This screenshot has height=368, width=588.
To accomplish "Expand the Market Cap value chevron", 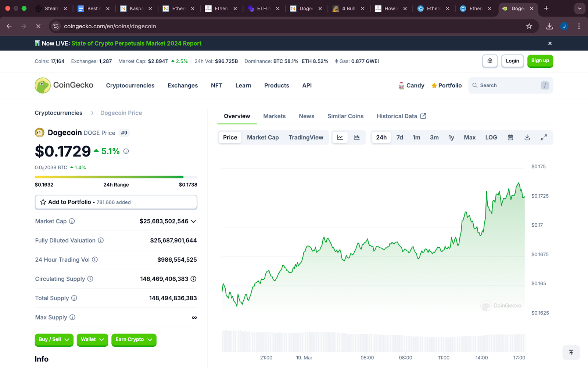I will pos(194,221).
